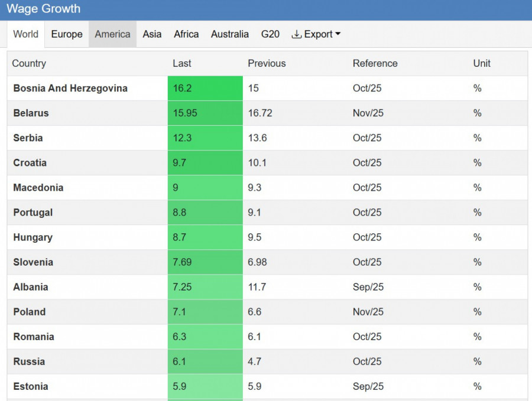
Task: Expand the Export dropdown caret
Action: (338, 34)
